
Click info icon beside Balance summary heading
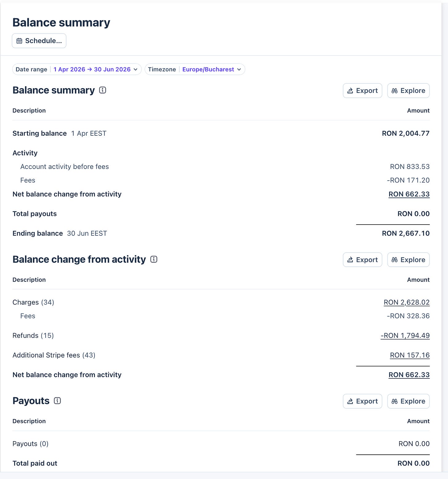[x=102, y=90]
